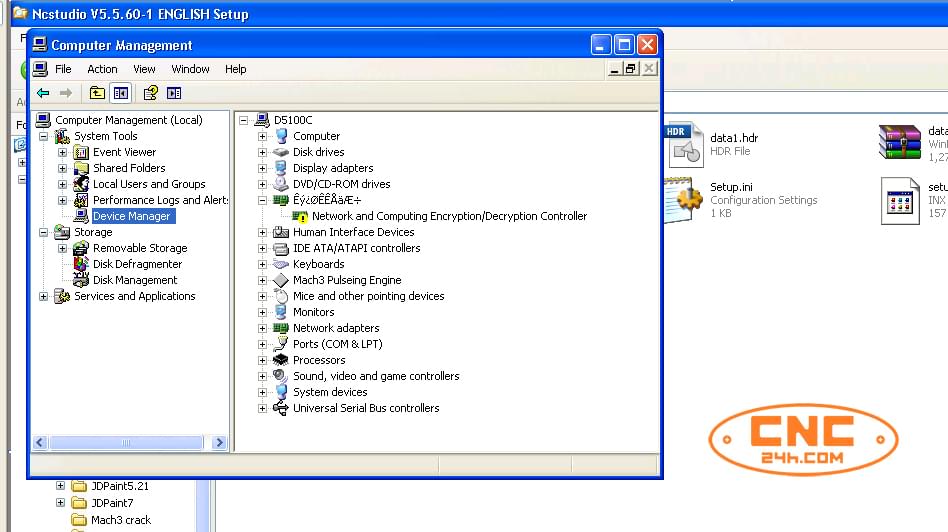Minimize the inner MMC child window

pyautogui.click(x=614, y=68)
